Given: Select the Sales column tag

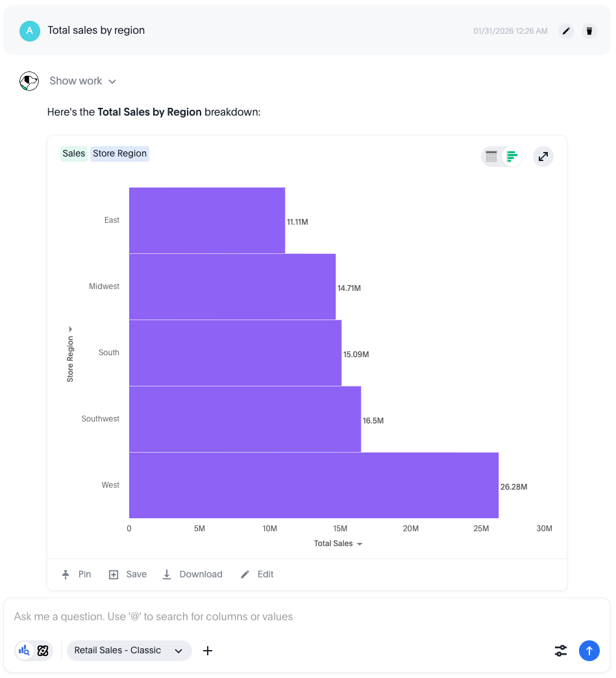Looking at the screenshot, I should tap(74, 154).
